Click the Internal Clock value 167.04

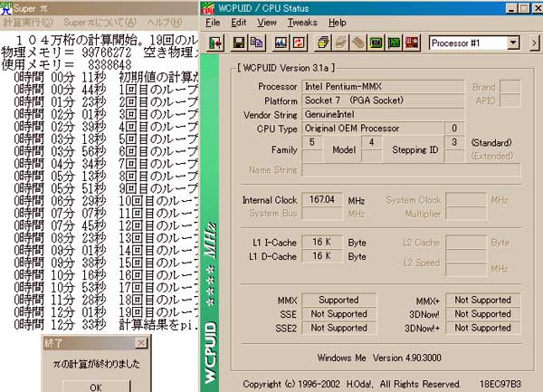point(322,199)
